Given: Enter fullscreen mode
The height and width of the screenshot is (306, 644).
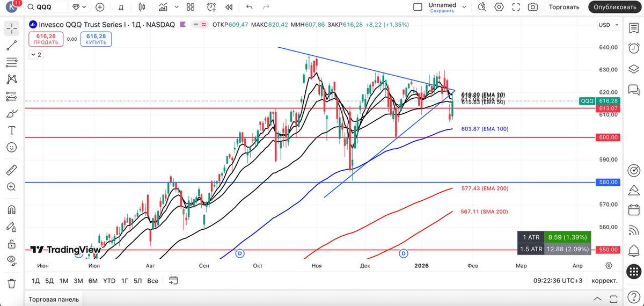Looking at the screenshot, I should (x=516, y=7).
